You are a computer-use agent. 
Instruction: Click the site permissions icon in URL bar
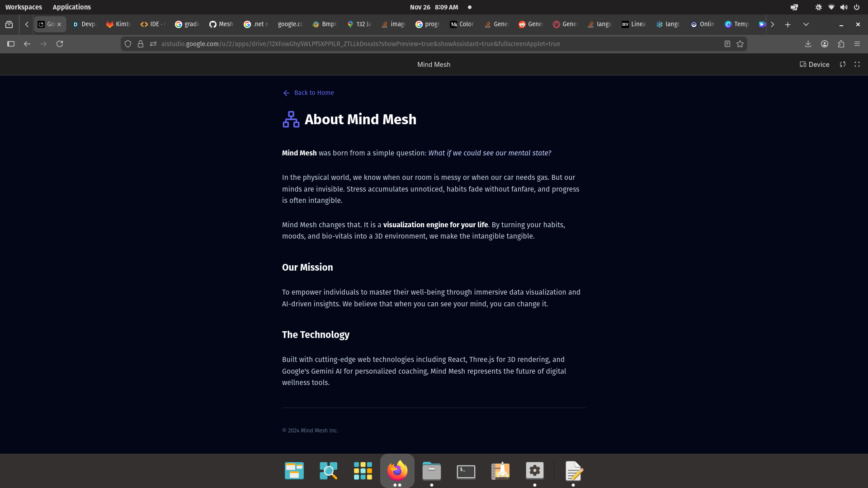[x=153, y=44]
